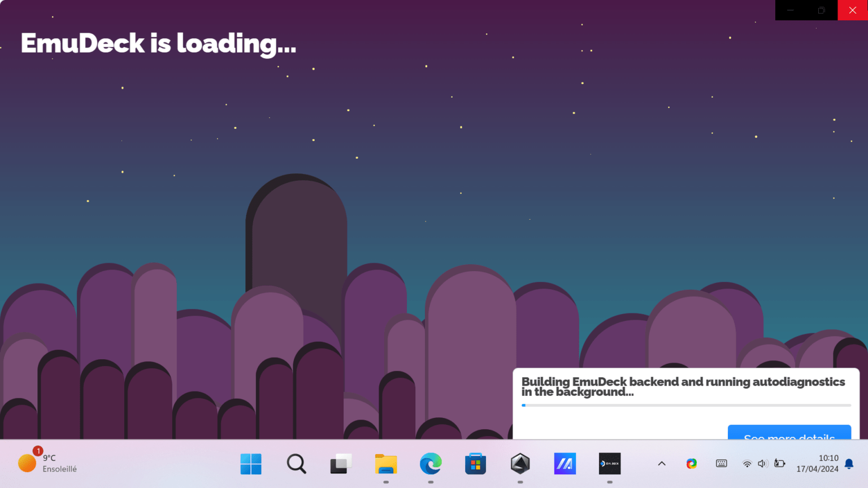Screen dimensions: 868x488
Task: Open the Windows Start menu
Action: pos(251,464)
